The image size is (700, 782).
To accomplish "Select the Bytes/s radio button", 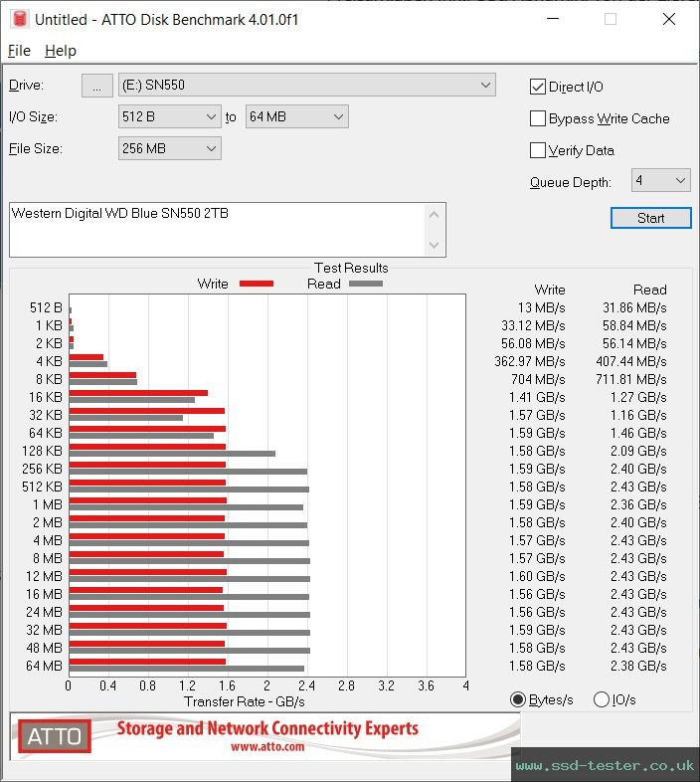I will click(517, 699).
